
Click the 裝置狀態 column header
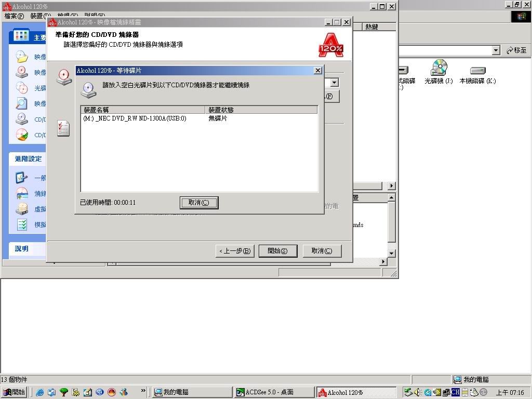(261, 110)
